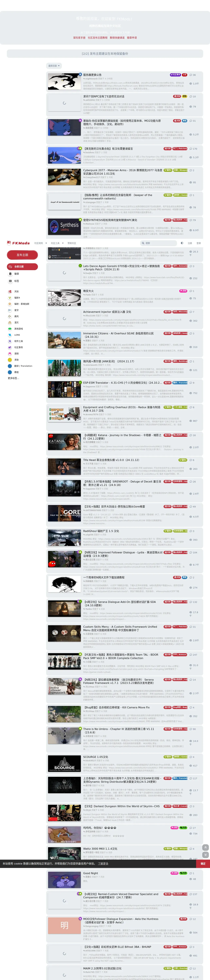Select the 软件工具 tag icon in sidebar

(10, 341)
